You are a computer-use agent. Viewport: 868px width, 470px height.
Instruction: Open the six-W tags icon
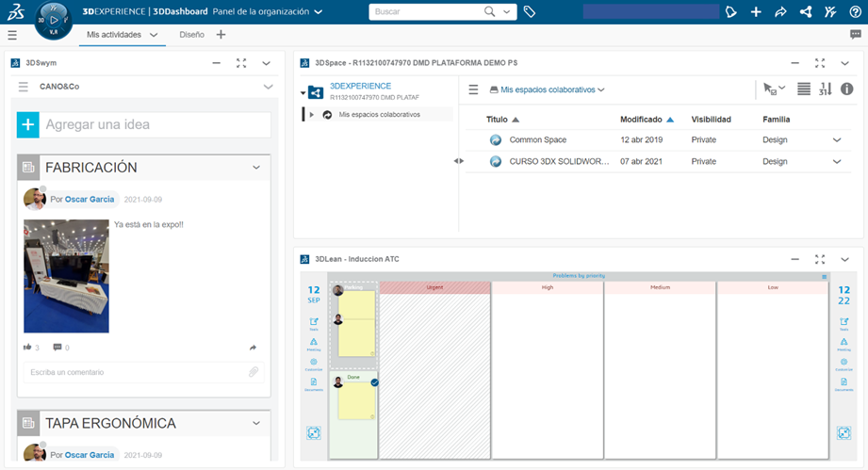click(x=530, y=11)
